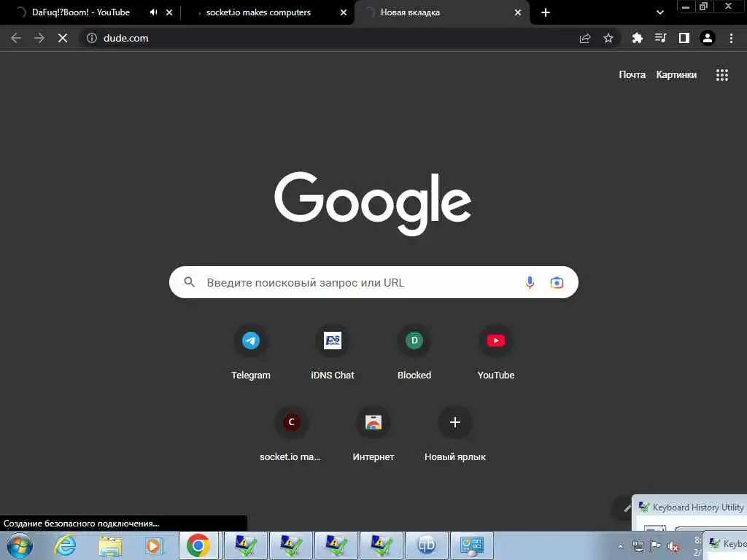Open the Windows Start menu
Screen dimensions: 747x560
pyautogui.click(x=20, y=545)
